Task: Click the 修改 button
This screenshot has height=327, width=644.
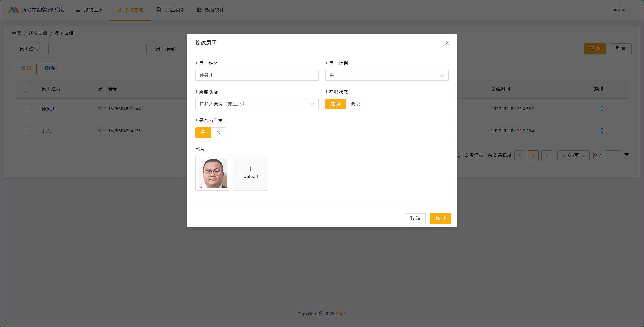Action: tap(441, 219)
